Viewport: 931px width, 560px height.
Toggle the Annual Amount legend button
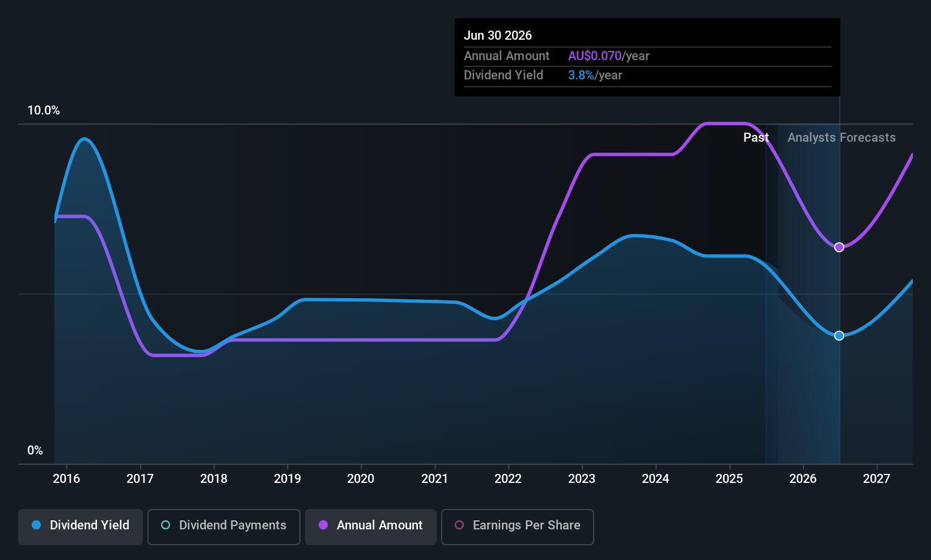[371, 527]
